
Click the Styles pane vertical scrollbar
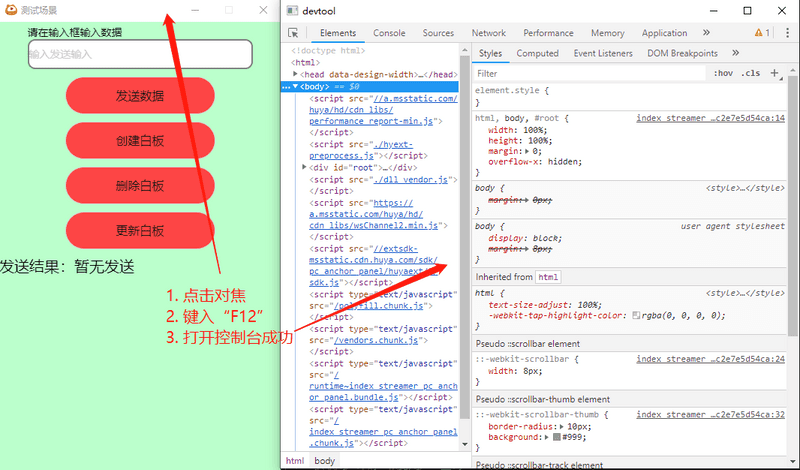pos(792,204)
